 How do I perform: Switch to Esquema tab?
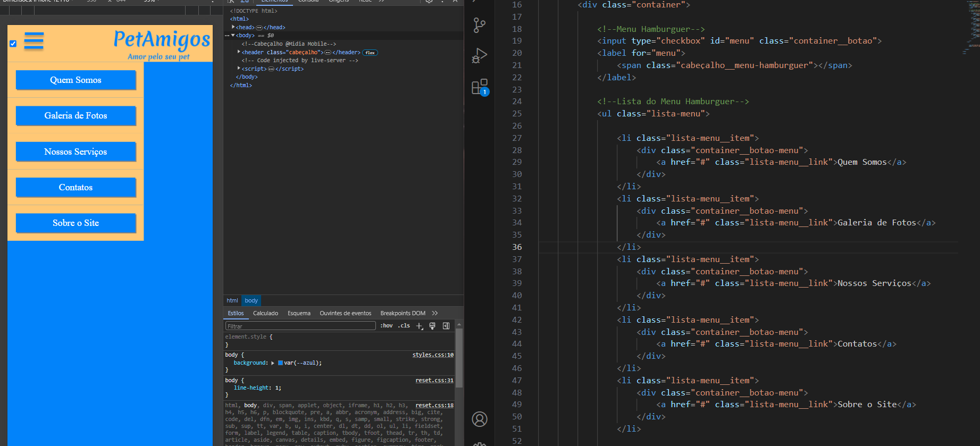click(x=299, y=313)
